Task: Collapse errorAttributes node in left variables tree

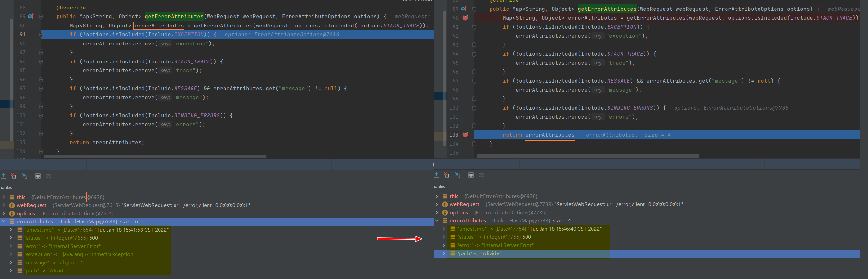Action: (4, 222)
